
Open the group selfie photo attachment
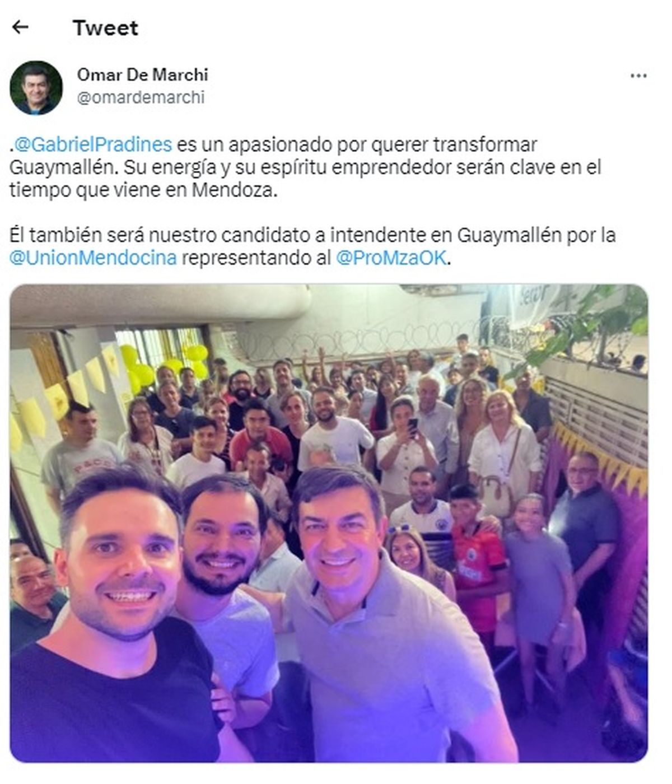click(x=329, y=523)
